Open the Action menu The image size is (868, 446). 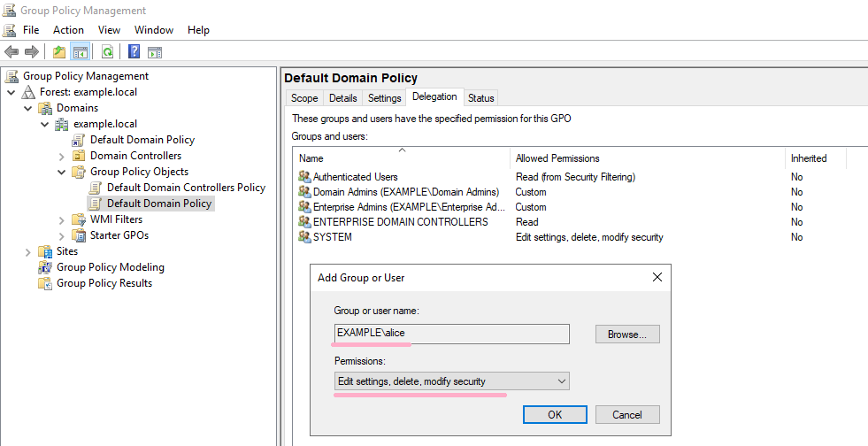[69, 30]
